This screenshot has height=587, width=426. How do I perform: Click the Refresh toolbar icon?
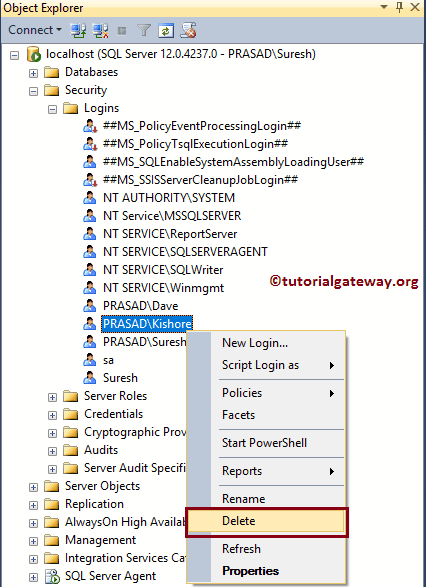click(x=166, y=30)
